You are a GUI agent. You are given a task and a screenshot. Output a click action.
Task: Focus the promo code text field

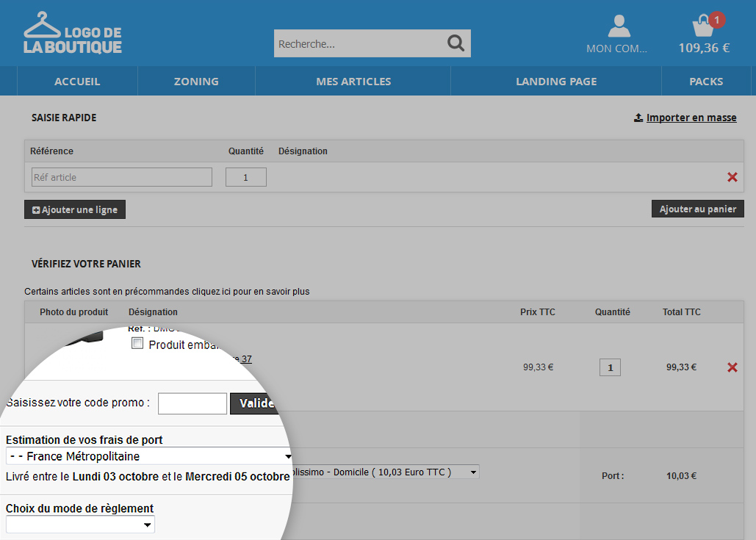click(192, 403)
